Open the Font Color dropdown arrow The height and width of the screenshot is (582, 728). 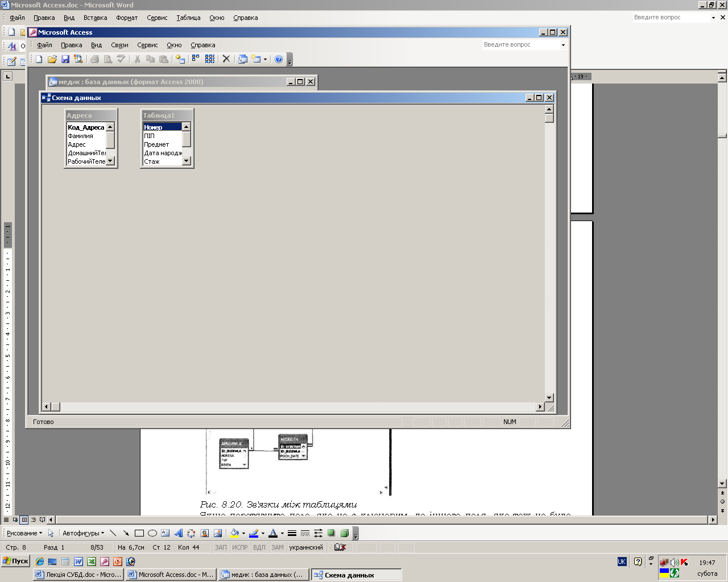282,533
